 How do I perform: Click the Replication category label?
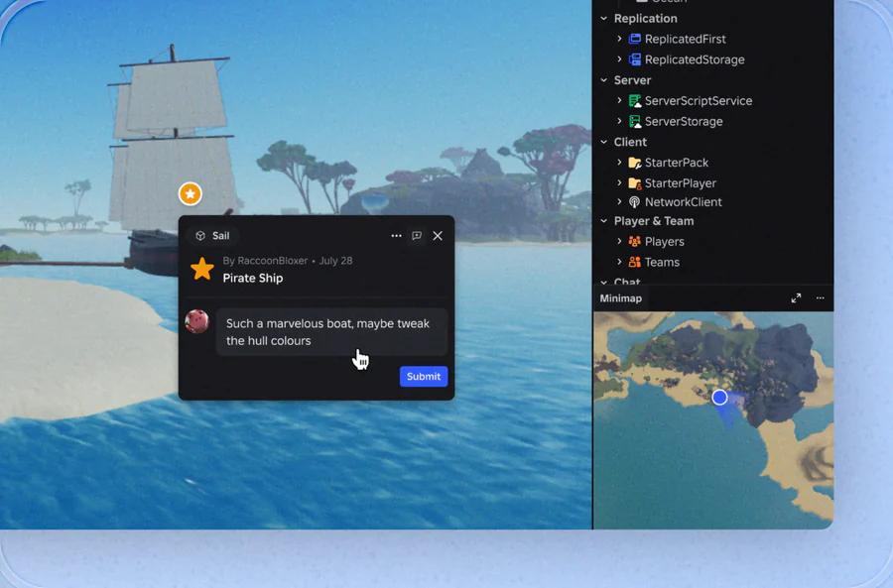(x=645, y=18)
